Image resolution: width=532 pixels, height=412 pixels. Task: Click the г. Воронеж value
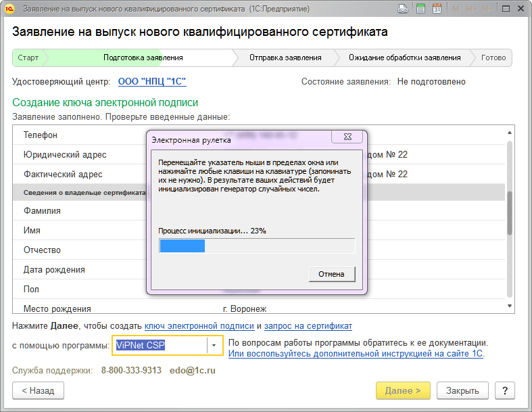pos(245,308)
